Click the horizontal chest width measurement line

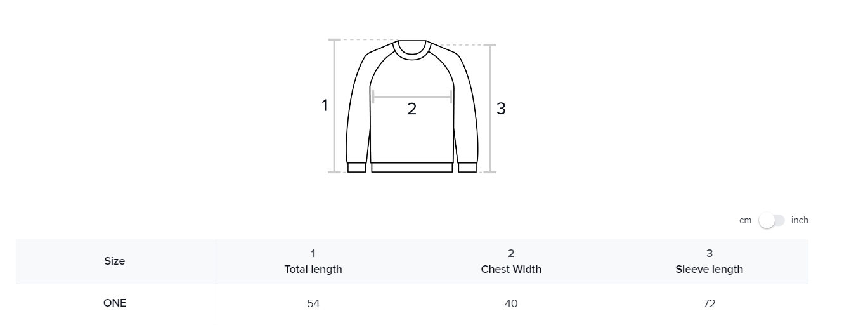click(x=412, y=96)
